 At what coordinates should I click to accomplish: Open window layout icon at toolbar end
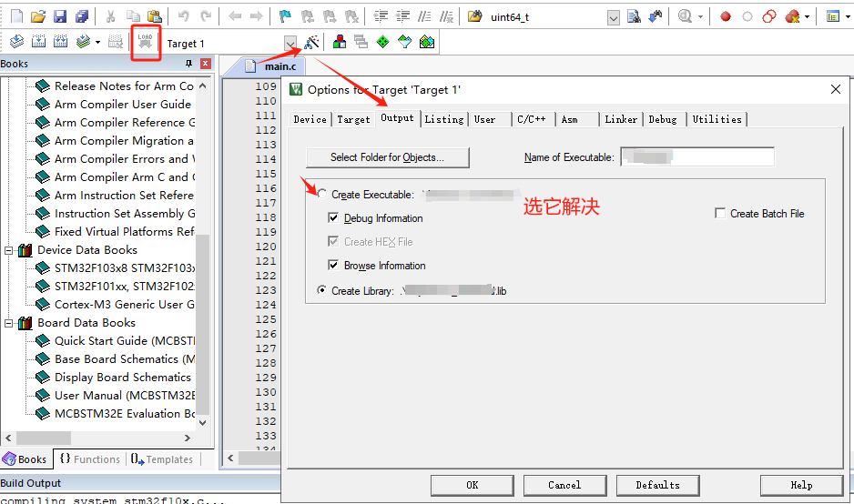pos(833,17)
